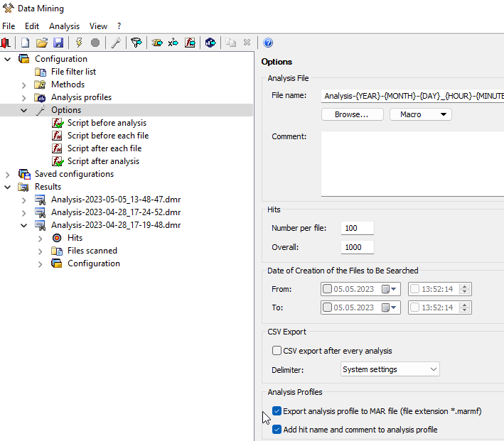Click the Comment text area
The image size is (504, 441).
click(412, 164)
